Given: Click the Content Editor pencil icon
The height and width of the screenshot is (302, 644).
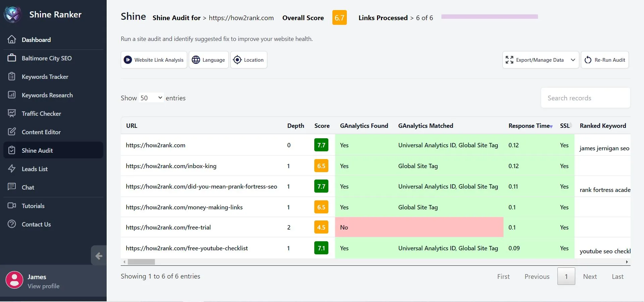Looking at the screenshot, I should pyautogui.click(x=12, y=132).
